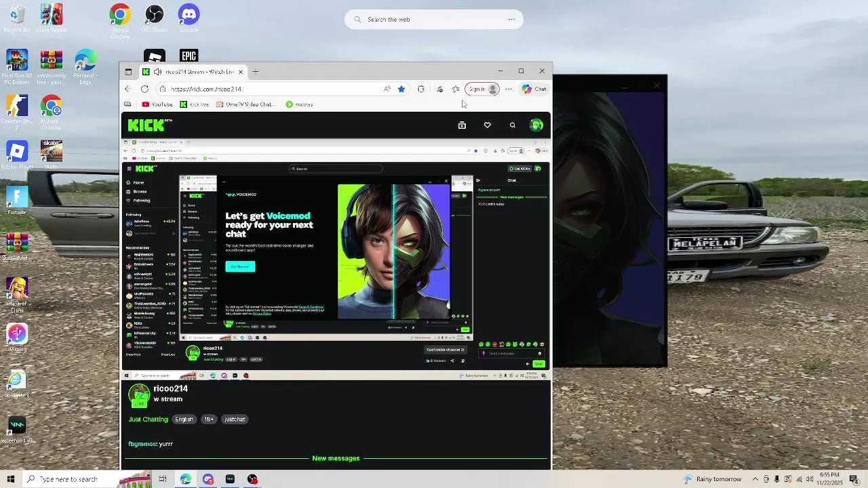Click fbgramos chat username
The height and width of the screenshot is (488, 868).
click(x=142, y=444)
